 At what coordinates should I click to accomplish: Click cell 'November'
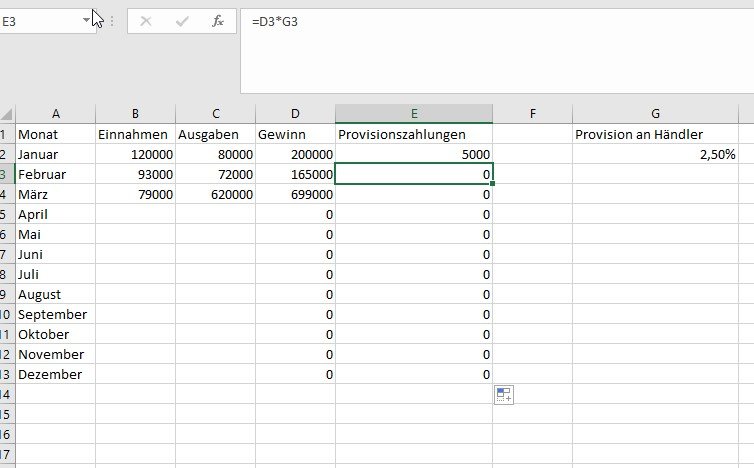click(56, 354)
